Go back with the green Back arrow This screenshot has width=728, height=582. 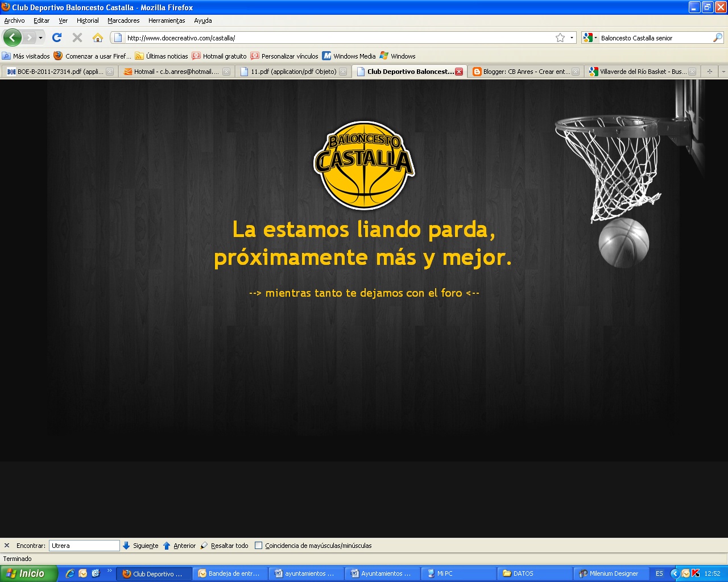click(13, 38)
